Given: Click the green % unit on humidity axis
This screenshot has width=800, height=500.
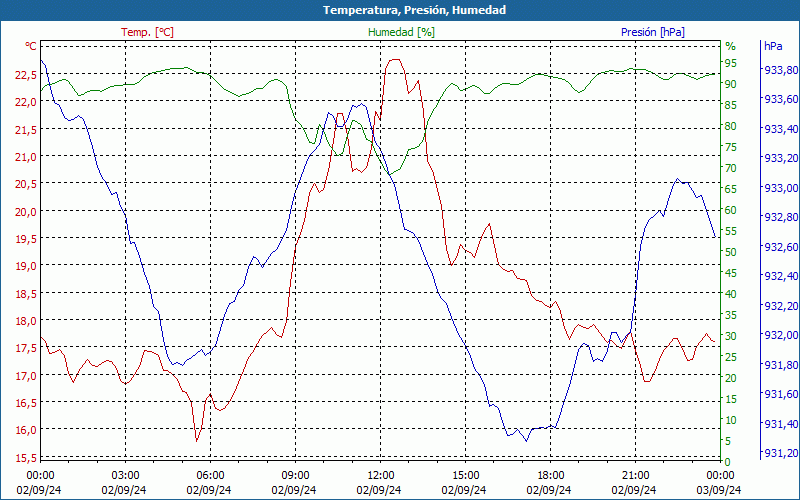Looking at the screenshot, I should pyautogui.click(x=730, y=46).
